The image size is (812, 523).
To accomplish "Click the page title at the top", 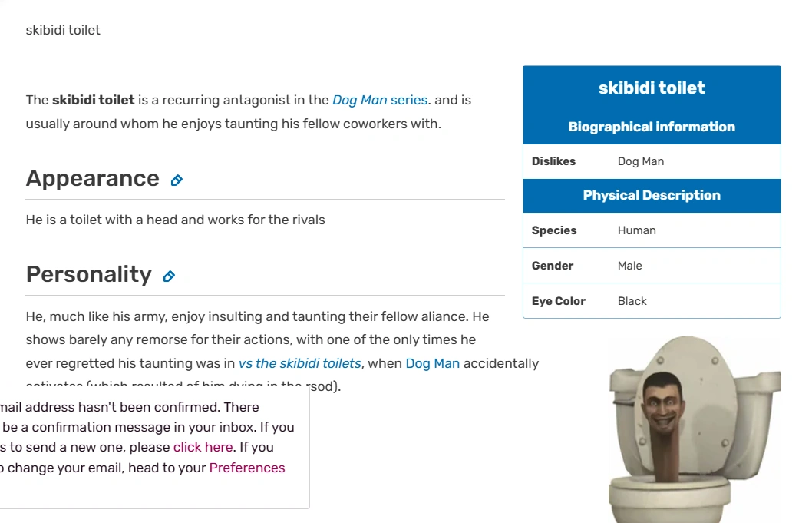I will [63, 30].
